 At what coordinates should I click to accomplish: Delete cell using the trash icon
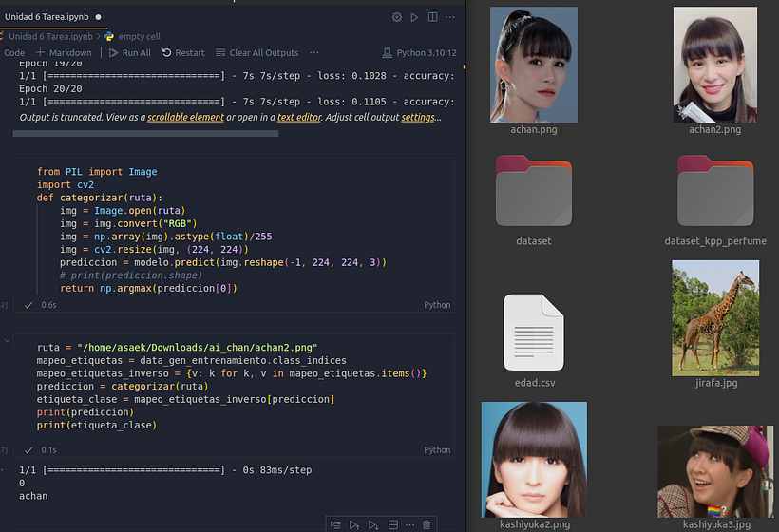click(x=427, y=524)
